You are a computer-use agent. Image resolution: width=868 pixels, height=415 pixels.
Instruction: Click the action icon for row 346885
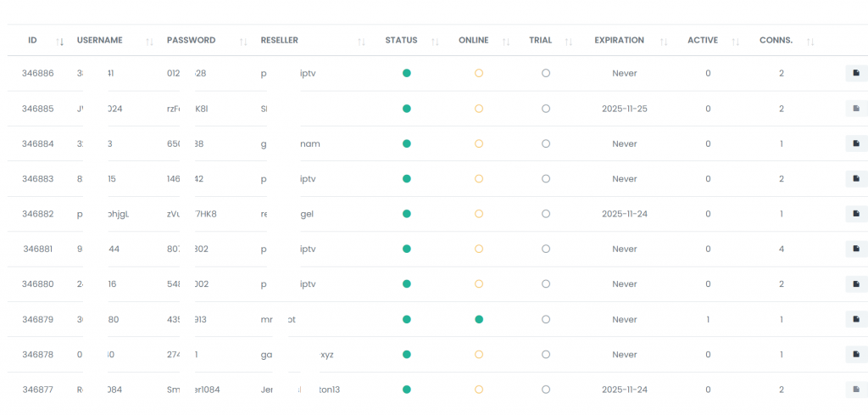pos(856,109)
